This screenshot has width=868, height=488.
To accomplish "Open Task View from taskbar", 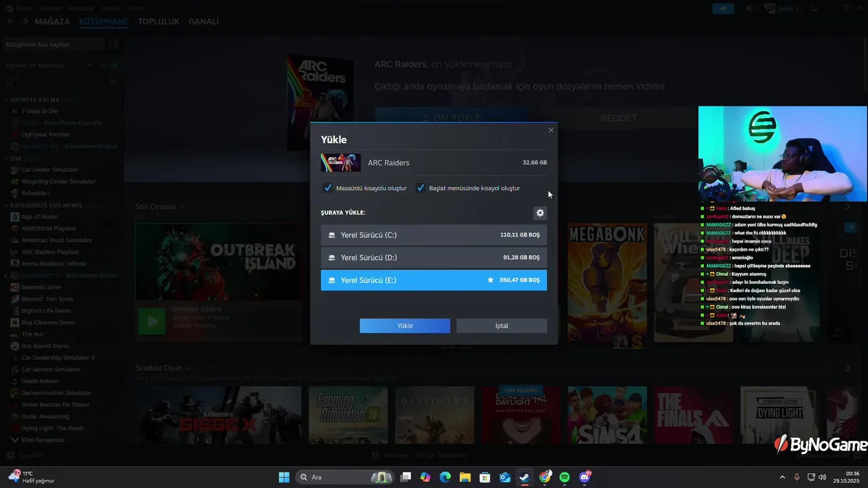I will pos(406,477).
